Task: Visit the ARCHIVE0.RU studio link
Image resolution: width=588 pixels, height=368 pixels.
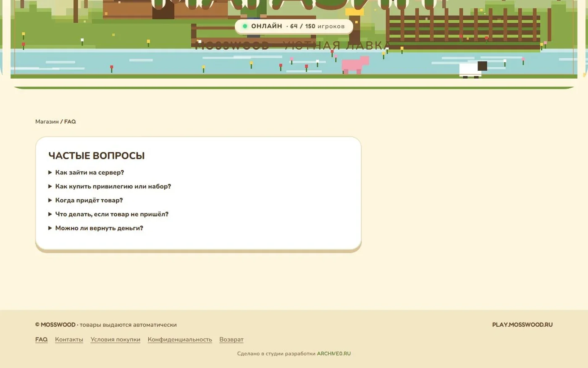Action: (334, 354)
